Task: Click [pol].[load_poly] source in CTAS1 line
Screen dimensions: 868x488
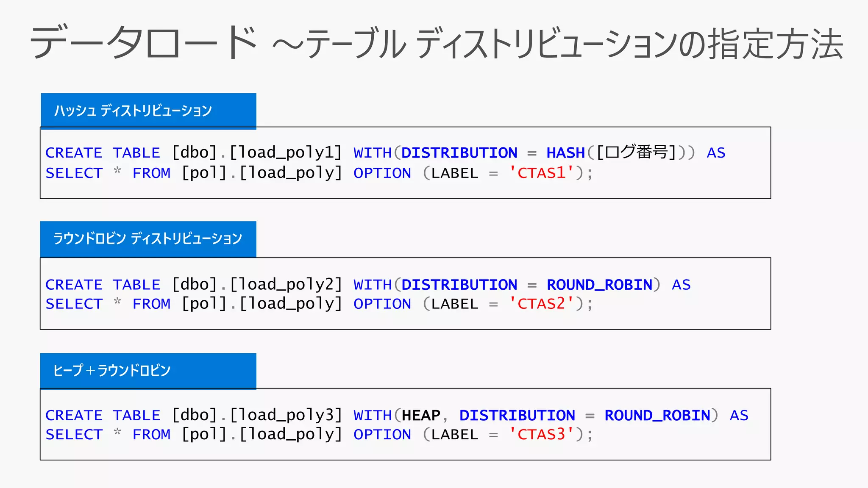Action: pos(262,173)
